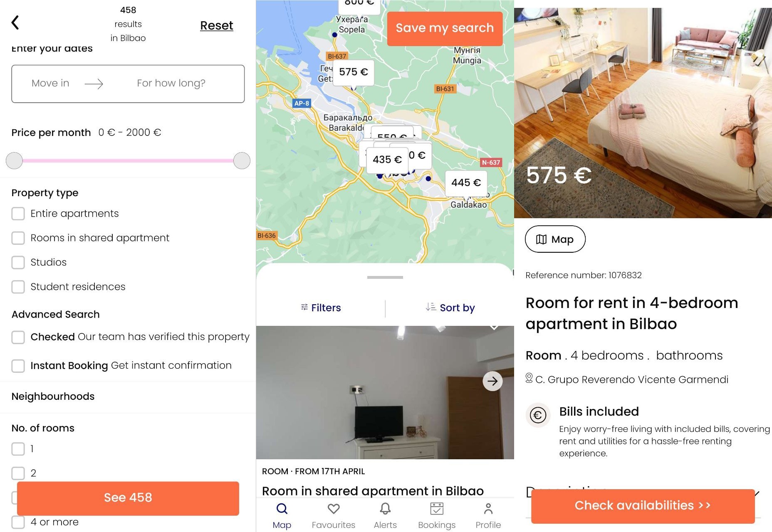The height and width of the screenshot is (532, 772).
Task: Enable the Studios checkbox
Action: 18,262
